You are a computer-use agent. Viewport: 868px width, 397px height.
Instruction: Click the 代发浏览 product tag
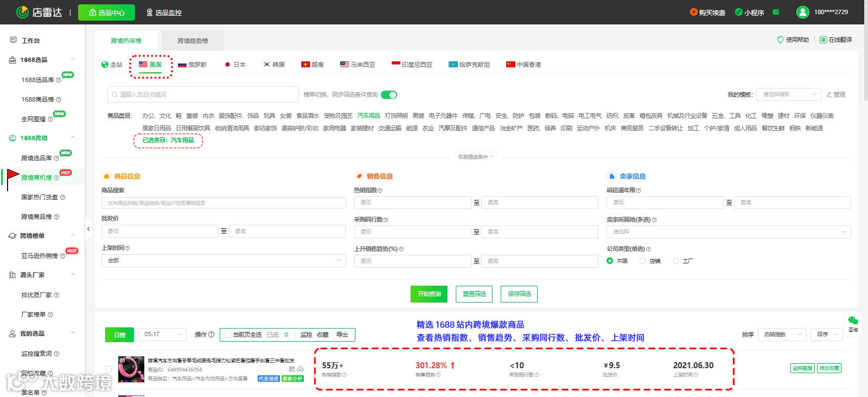pyautogui.click(x=268, y=379)
